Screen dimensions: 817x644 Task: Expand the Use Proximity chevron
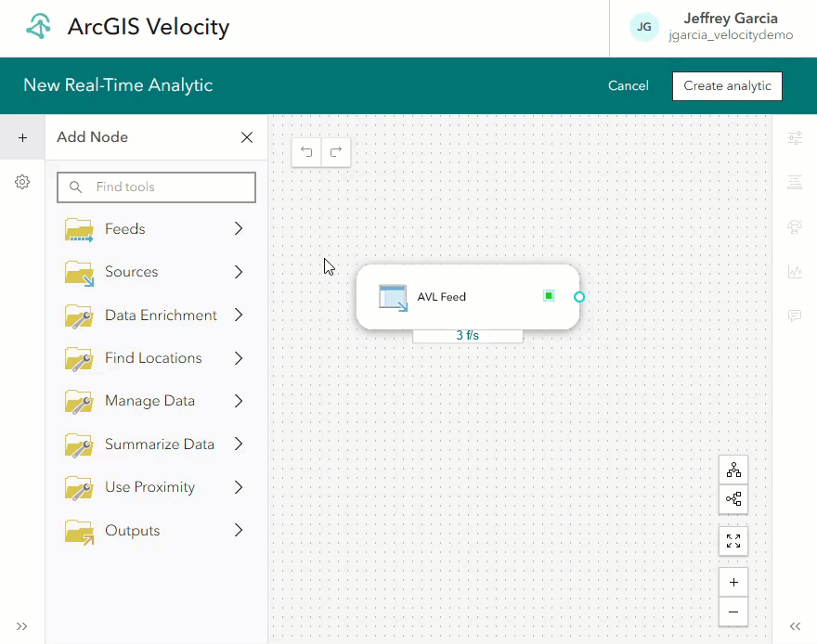point(239,487)
